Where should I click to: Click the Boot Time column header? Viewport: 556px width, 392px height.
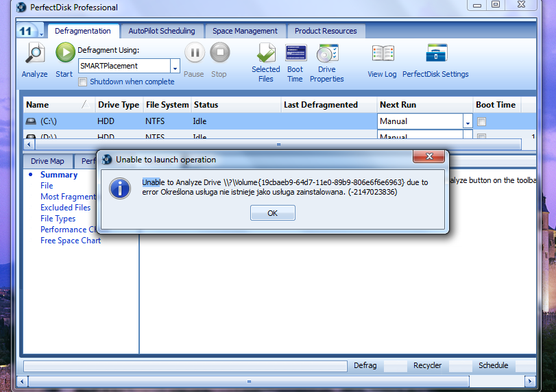coord(496,105)
